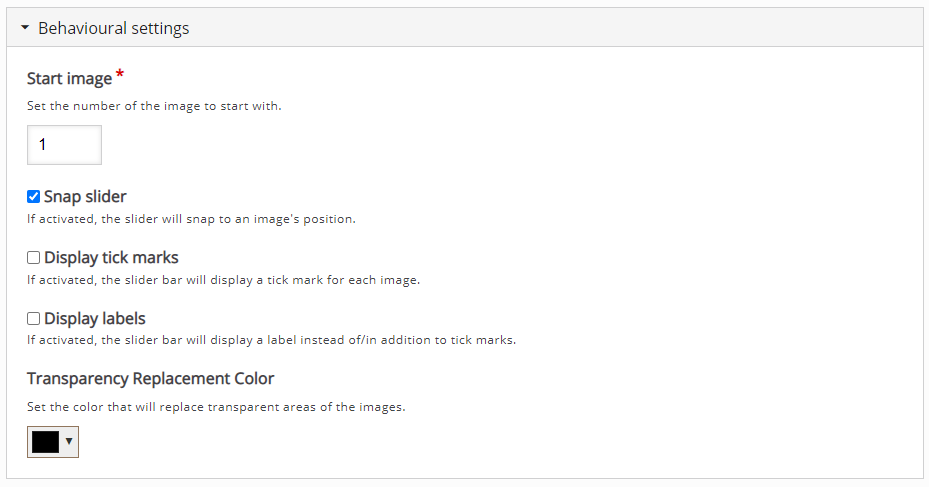Enable the Display tick marks checkbox

(33, 258)
